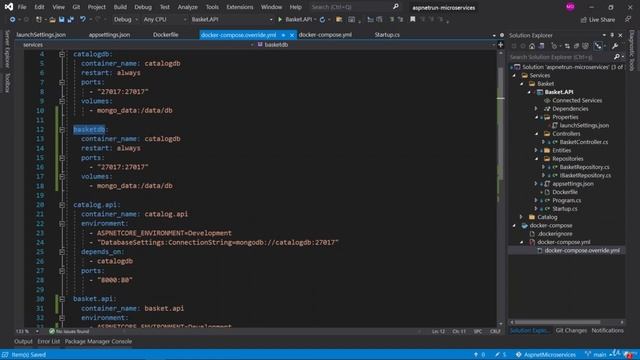The width and height of the screenshot is (640, 360).
Task: Open Properties wrench icon in Solution Explorer
Action: click(615, 46)
